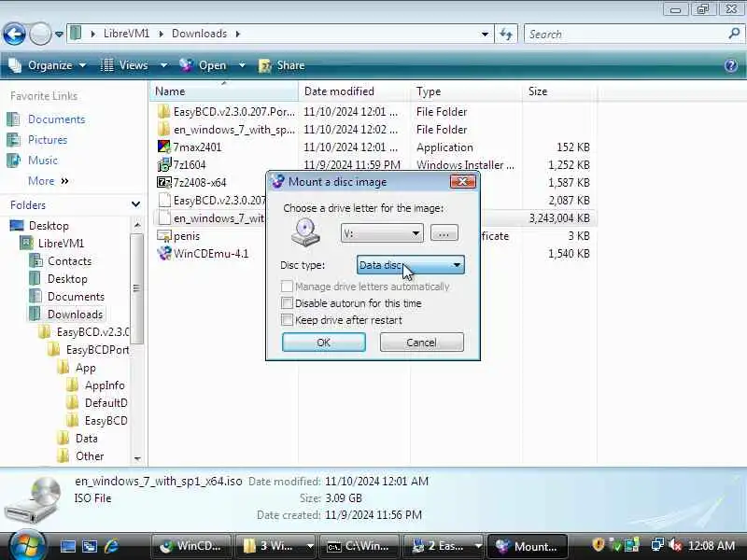
Task: Click Switch between windows quick launch icon
Action: click(90, 546)
